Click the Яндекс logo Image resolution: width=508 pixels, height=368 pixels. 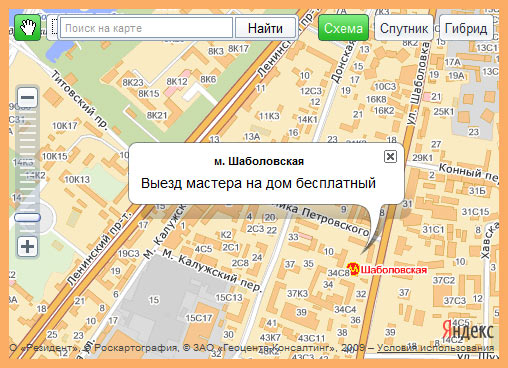[x=468, y=330]
